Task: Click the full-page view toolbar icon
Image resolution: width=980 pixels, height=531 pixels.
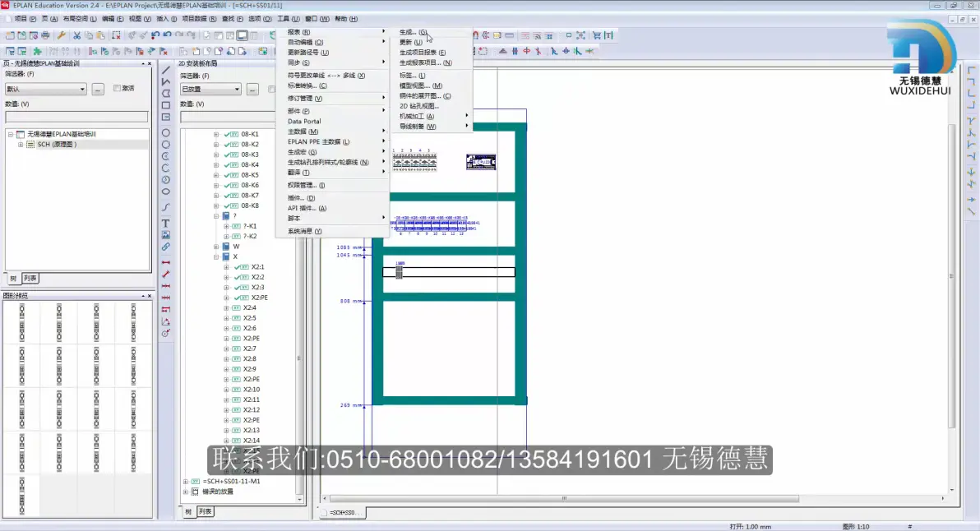Action: point(242,35)
